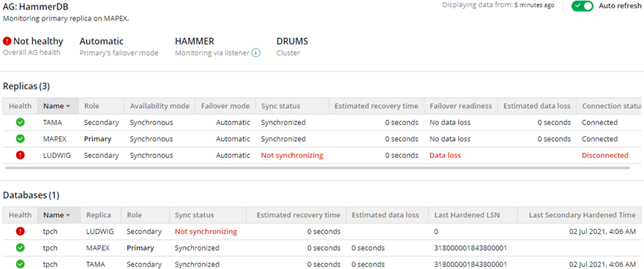Click the Role column header in Databases
644x269 pixels.
tap(145, 215)
